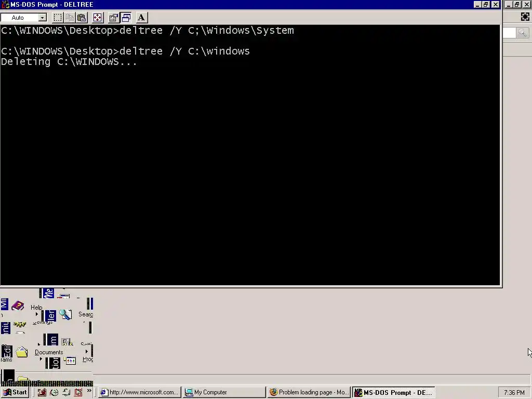
Task: Toggle the Background toolbar button
Action: pos(126,18)
